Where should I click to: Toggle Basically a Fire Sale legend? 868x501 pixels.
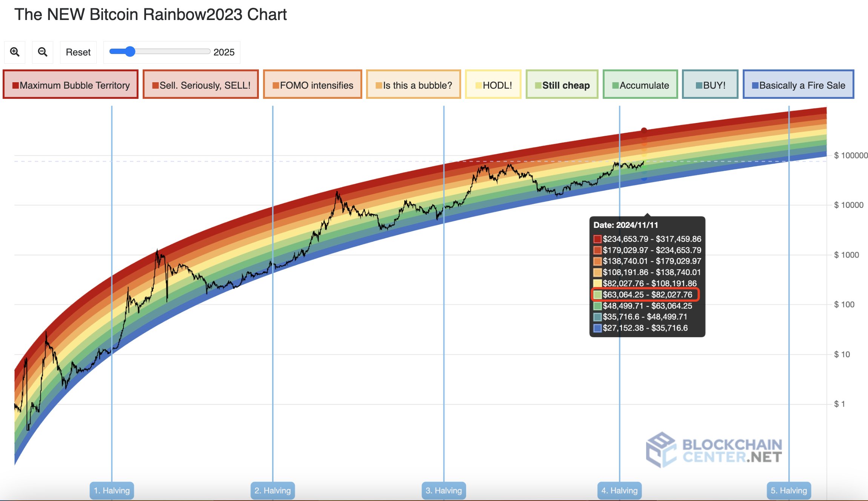pyautogui.click(x=798, y=85)
